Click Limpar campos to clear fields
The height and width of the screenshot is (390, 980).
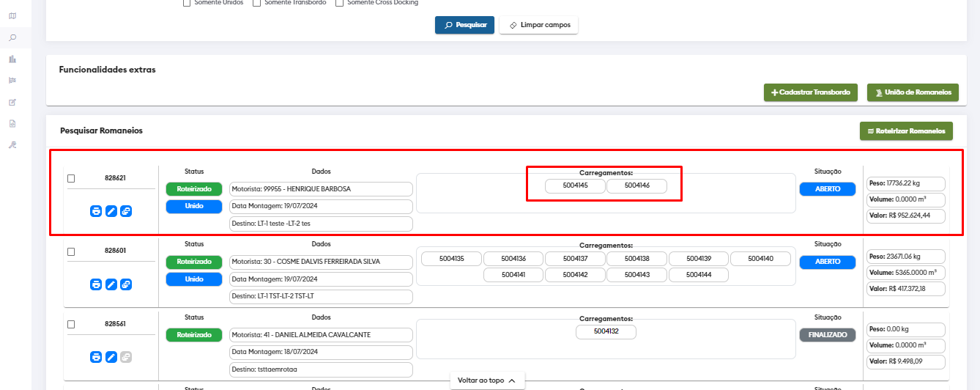click(539, 25)
